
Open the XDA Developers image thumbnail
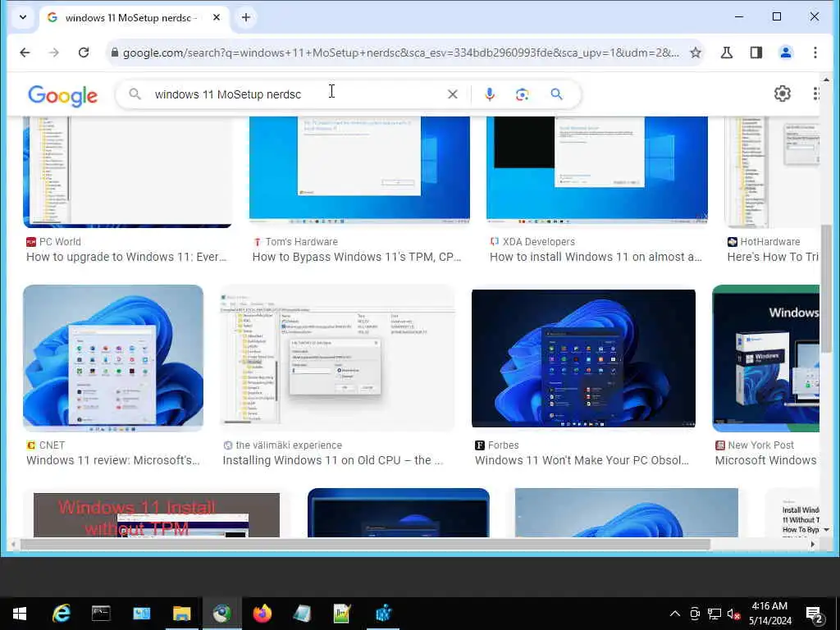(597, 171)
